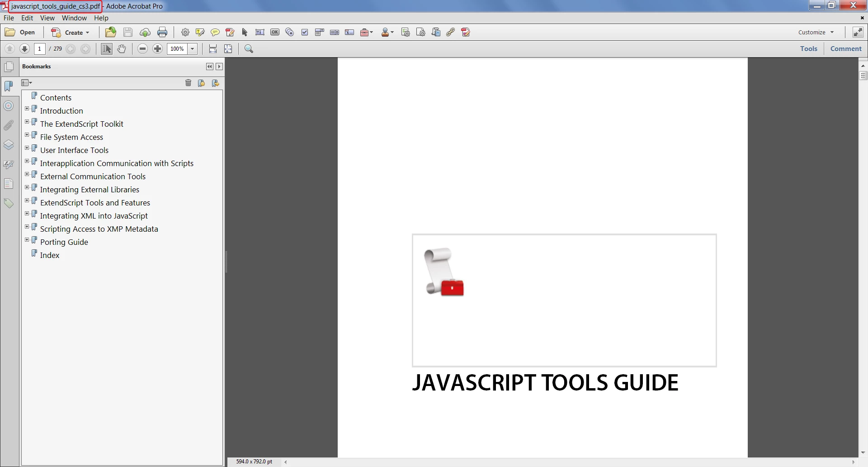
Task: Click the Print icon
Action: pyautogui.click(x=162, y=32)
